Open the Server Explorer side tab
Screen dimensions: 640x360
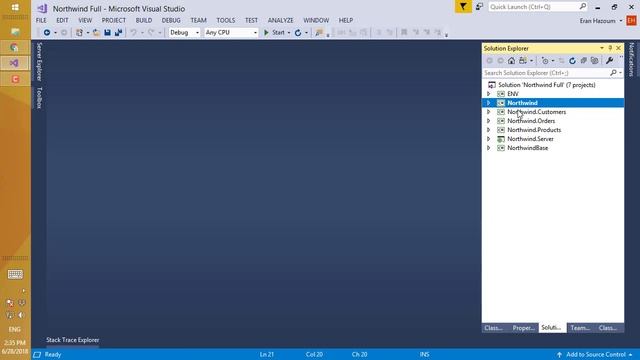click(x=39, y=62)
